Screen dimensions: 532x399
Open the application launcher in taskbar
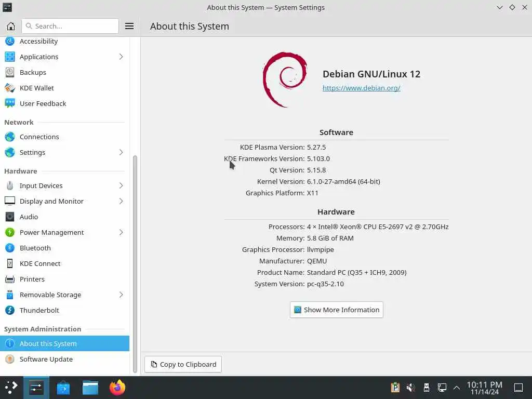(11, 388)
